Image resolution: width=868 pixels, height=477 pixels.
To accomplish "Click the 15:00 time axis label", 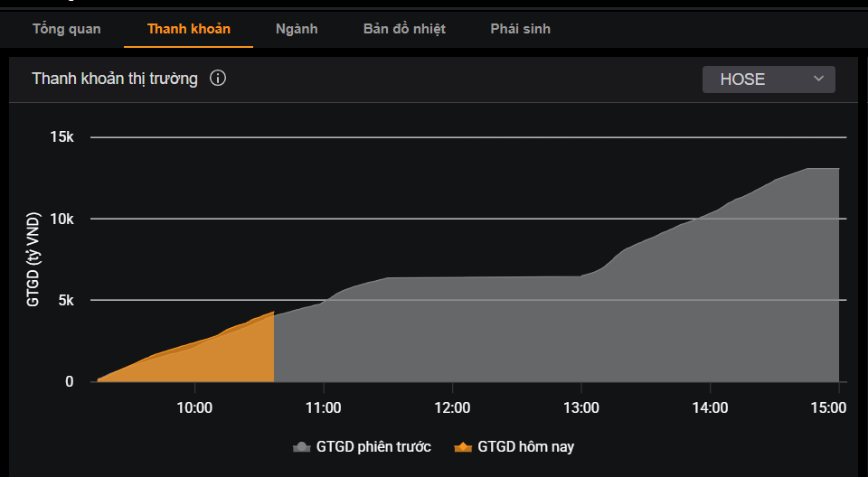I will pyautogui.click(x=828, y=408).
